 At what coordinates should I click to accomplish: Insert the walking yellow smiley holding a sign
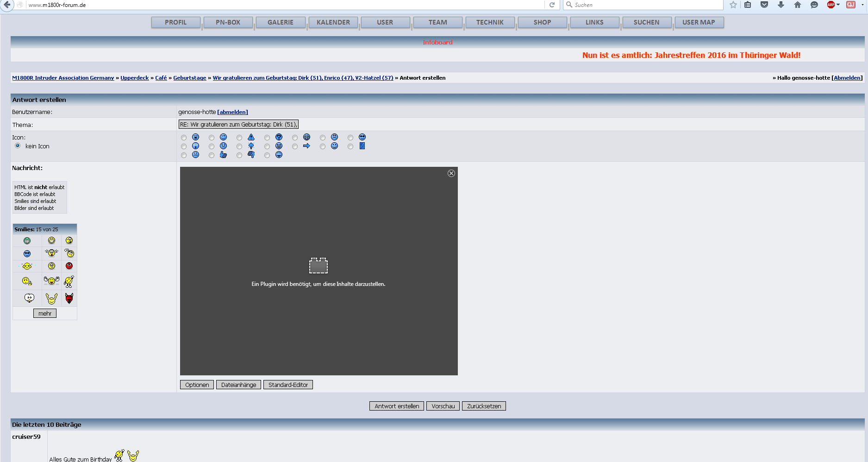pyautogui.click(x=69, y=281)
